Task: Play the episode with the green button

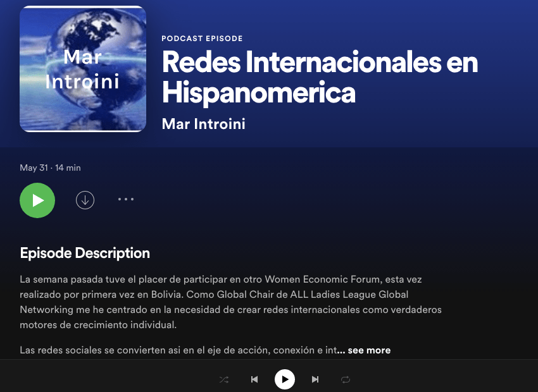Action: (37, 200)
